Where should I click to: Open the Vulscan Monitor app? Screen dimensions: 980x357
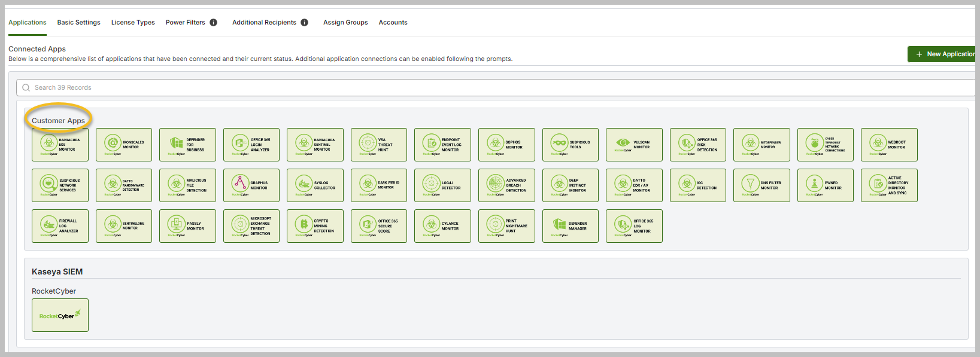pos(634,145)
